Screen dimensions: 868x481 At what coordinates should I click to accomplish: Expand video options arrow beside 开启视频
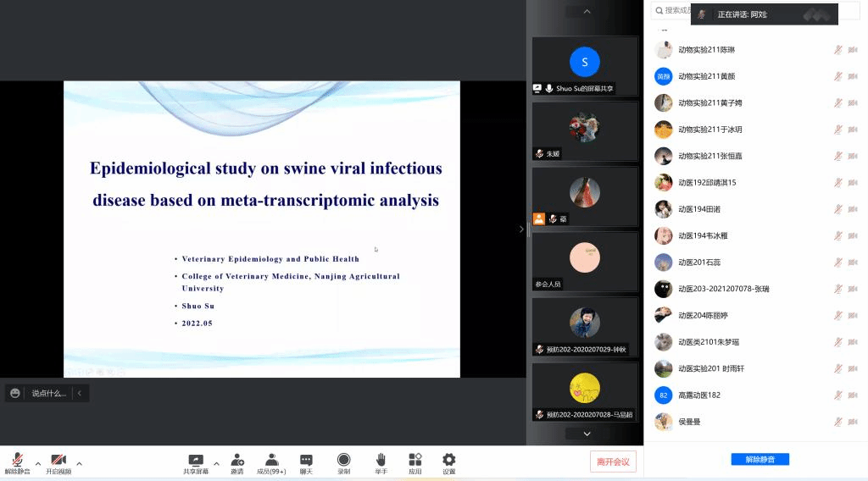pos(80,463)
